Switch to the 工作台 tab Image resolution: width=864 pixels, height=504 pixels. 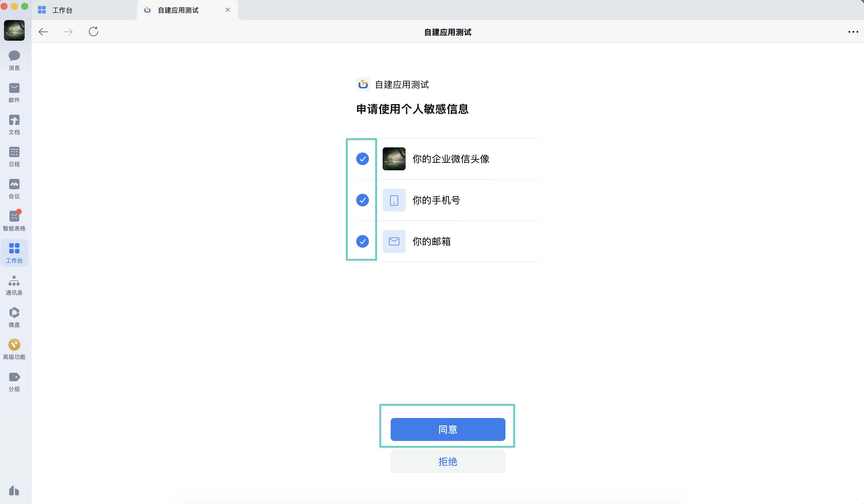point(62,10)
